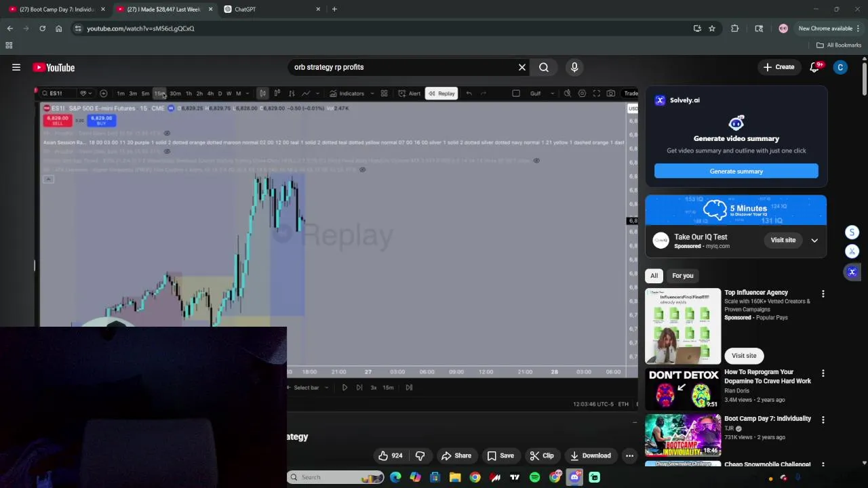The width and height of the screenshot is (868, 488).
Task: Click the YouTube Create button
Action: pos(778,67)
